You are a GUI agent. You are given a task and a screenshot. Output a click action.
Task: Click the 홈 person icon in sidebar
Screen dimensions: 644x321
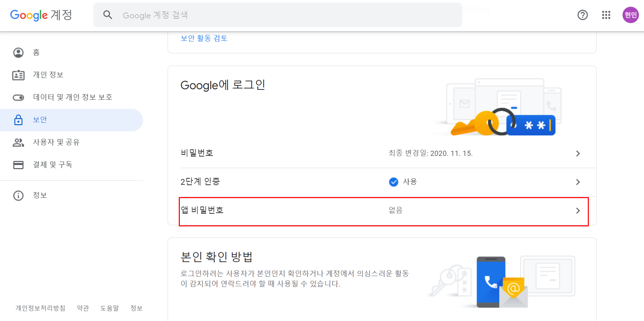pyautogui.click(x=18, y=52)
